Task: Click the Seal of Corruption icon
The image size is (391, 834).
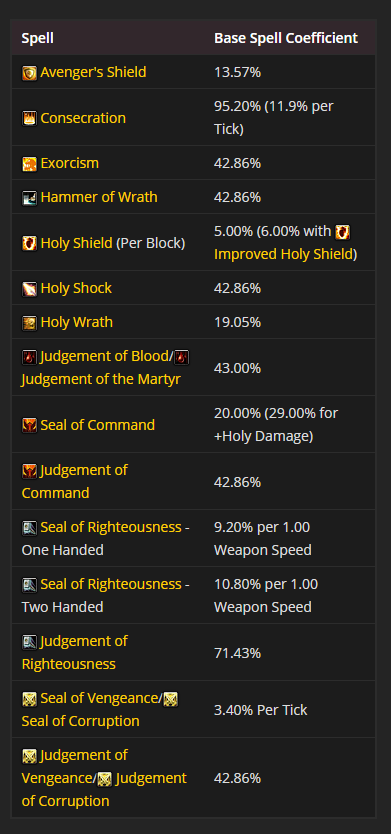Action: tap(170, 698)
